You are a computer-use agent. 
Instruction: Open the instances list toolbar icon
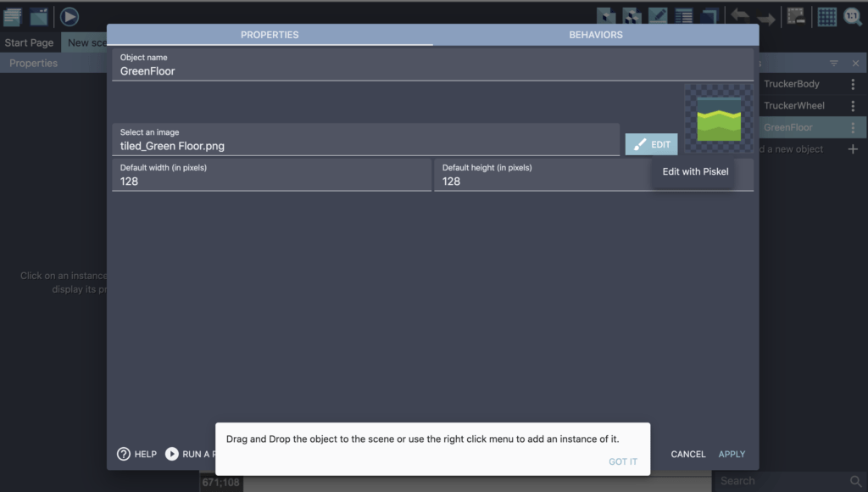684,16
